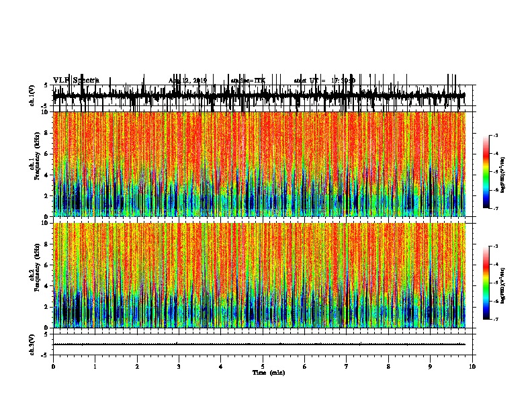Click inside the ch.2 spectrogram panel

click(259, 275)
